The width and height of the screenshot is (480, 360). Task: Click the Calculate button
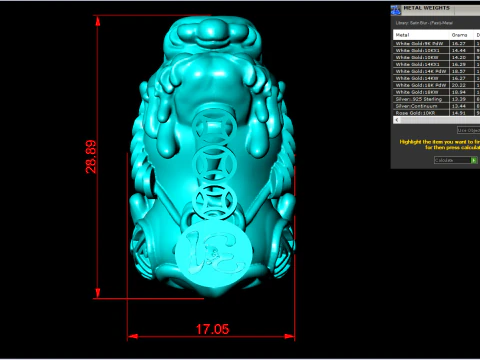(455, 160)
